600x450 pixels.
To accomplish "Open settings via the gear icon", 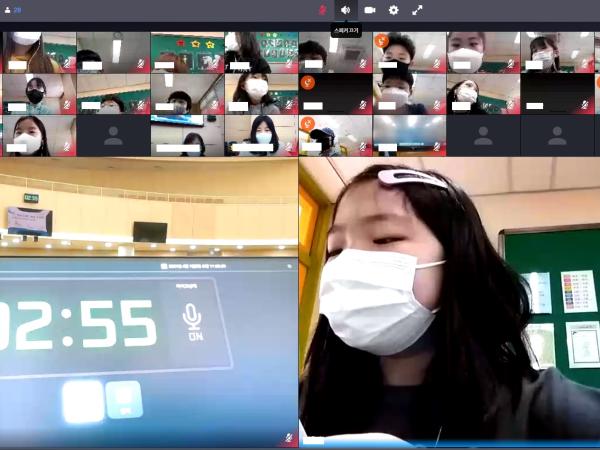I will pos(393,10).
